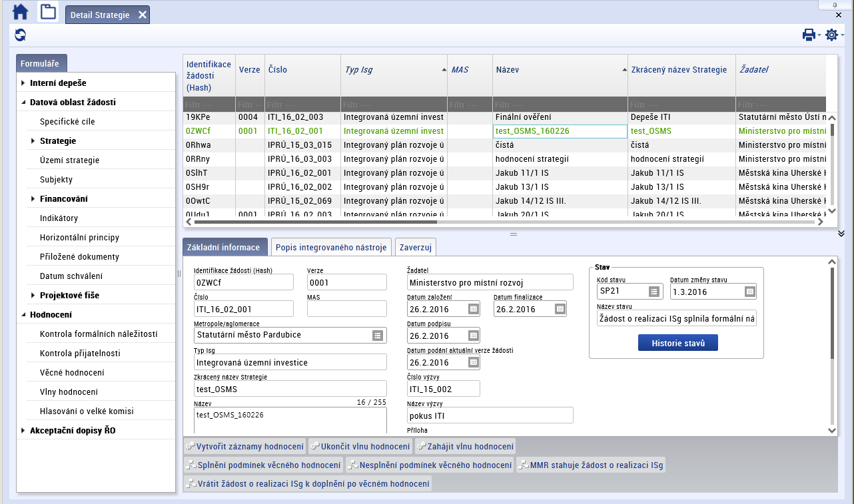The height and width of the screenshot is (504, 854).
Task: Click filter field under MAS column
Action: coord(470,105)
